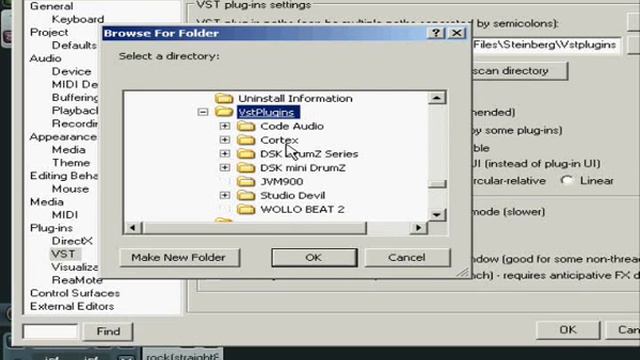
Task: Open the ReaMote preferences page
Action: [77, 280]
